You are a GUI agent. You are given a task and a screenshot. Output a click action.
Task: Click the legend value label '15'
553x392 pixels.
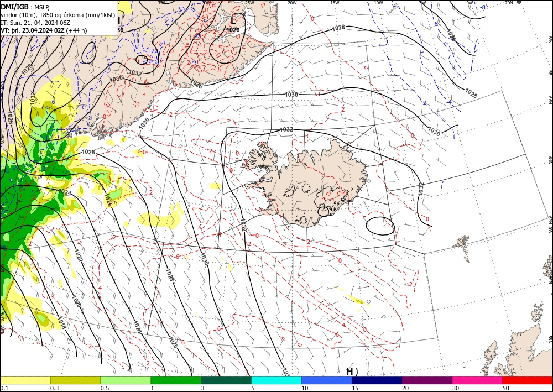tap(355, 388)
